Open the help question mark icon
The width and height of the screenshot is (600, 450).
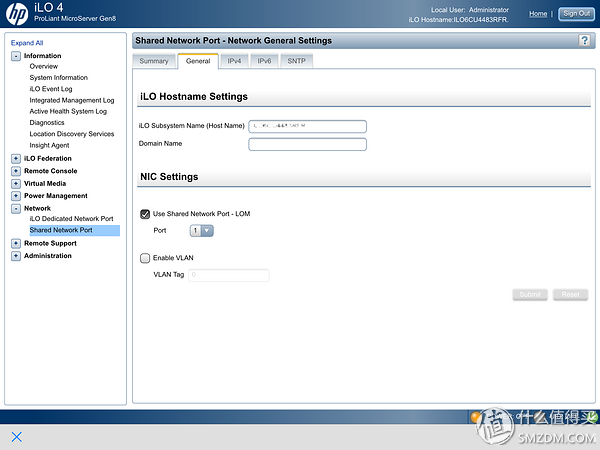tap(584, 40)
